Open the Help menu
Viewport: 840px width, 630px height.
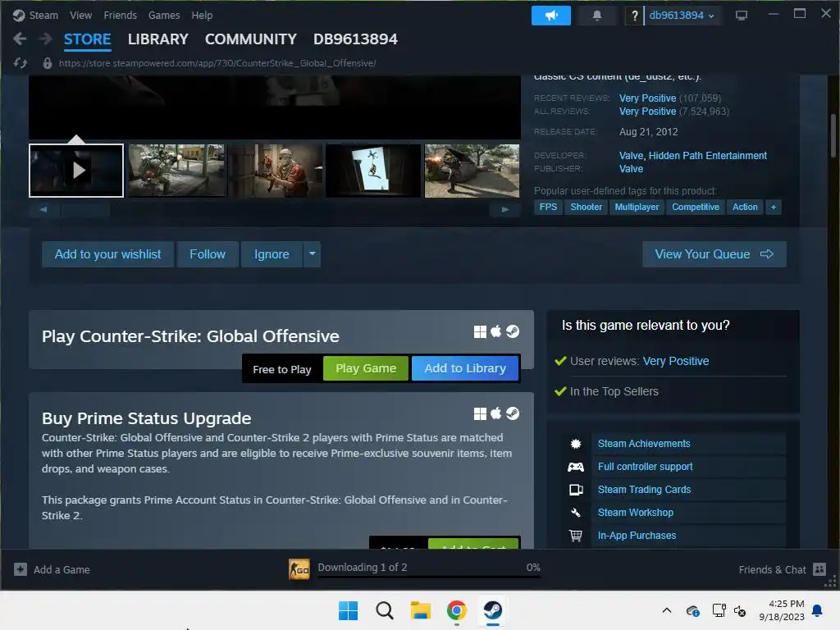pos(202,16)
